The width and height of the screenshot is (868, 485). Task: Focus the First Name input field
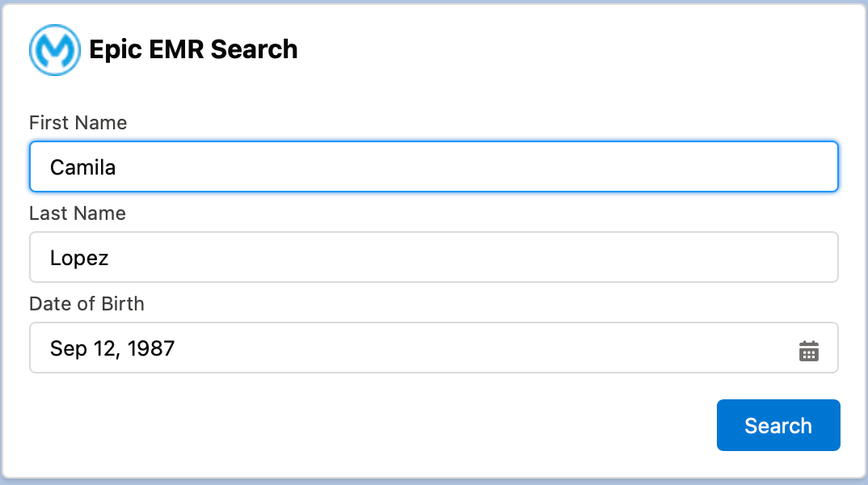(434, 167)
